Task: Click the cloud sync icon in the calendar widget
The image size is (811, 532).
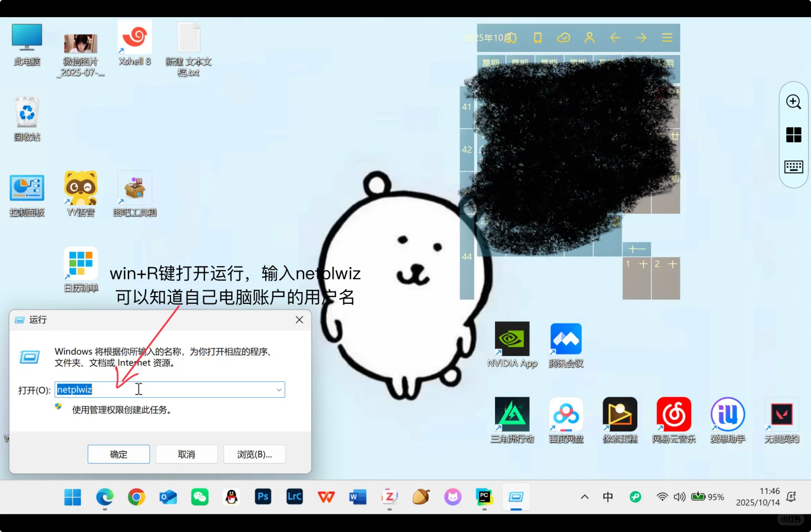Action: click(x=564, y=37)
